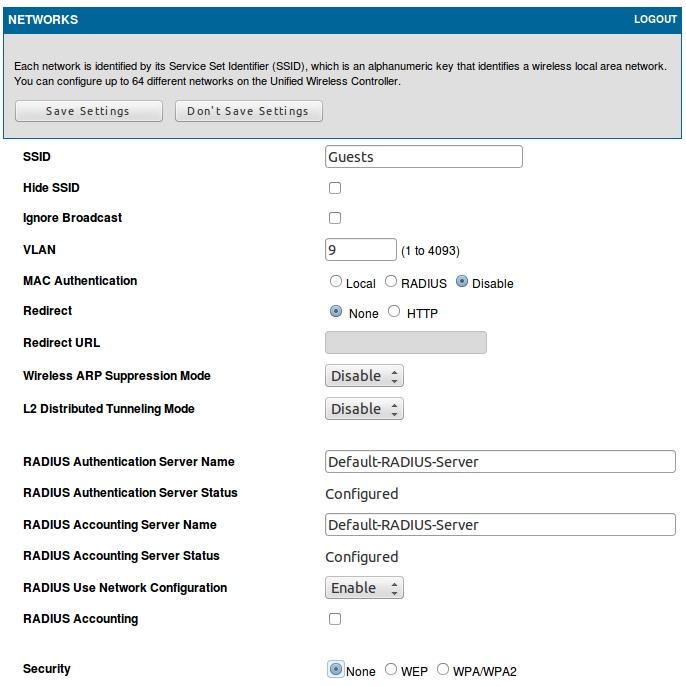Choose WPA/WPA2 security option
This screenshot has width=686, height=687.
point(444,670)
